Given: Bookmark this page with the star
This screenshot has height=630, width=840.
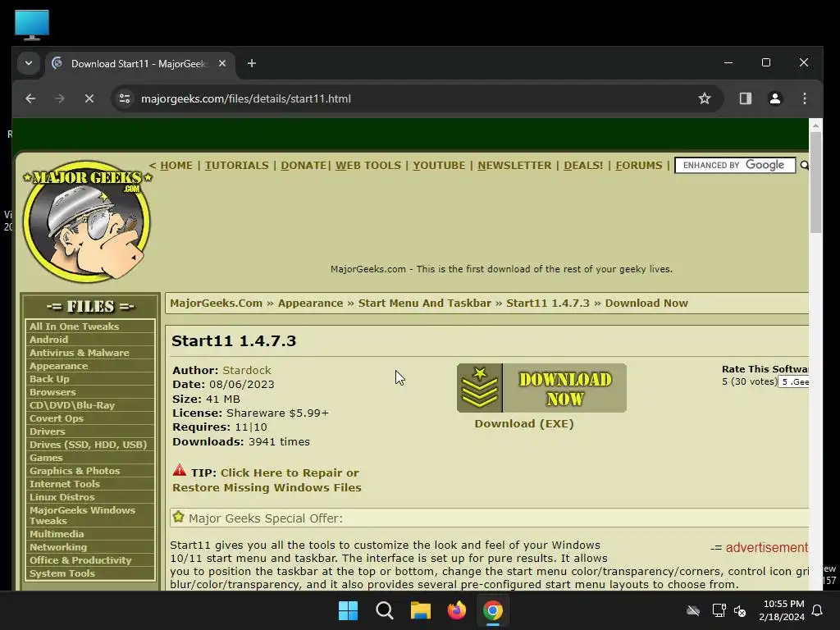Looking at the screenshot, I should pos(705,98).
